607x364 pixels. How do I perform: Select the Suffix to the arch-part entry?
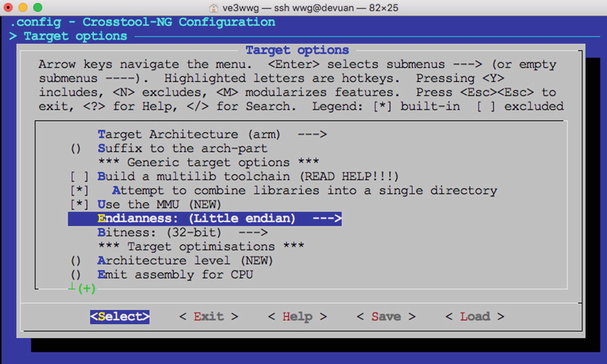[x=182, y=148]
